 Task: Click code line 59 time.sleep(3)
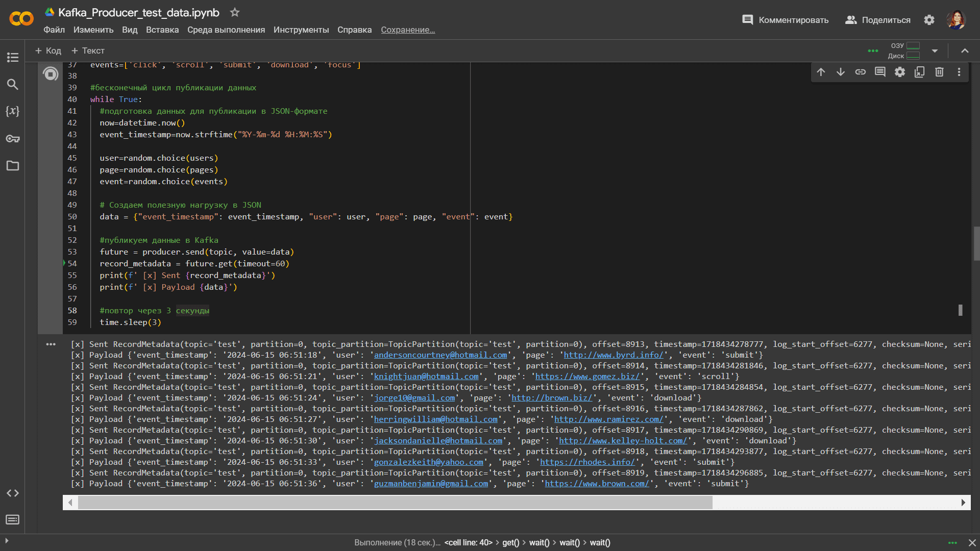click(x=130, y=322)
